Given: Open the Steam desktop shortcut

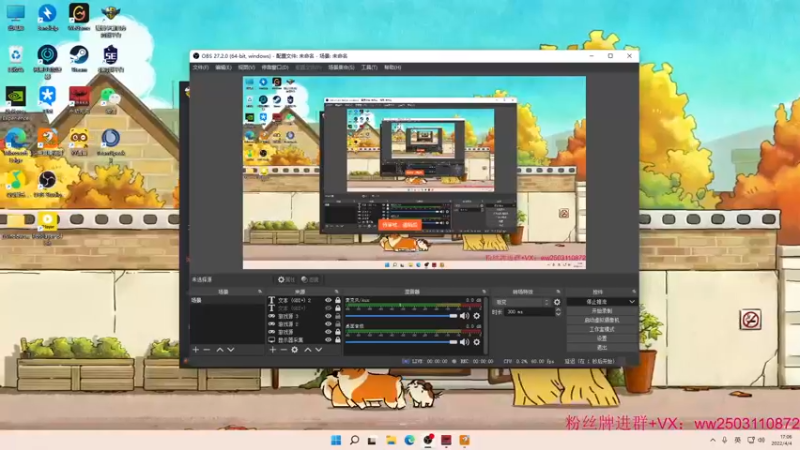Looking at the screenshot, I should (79, 59).
